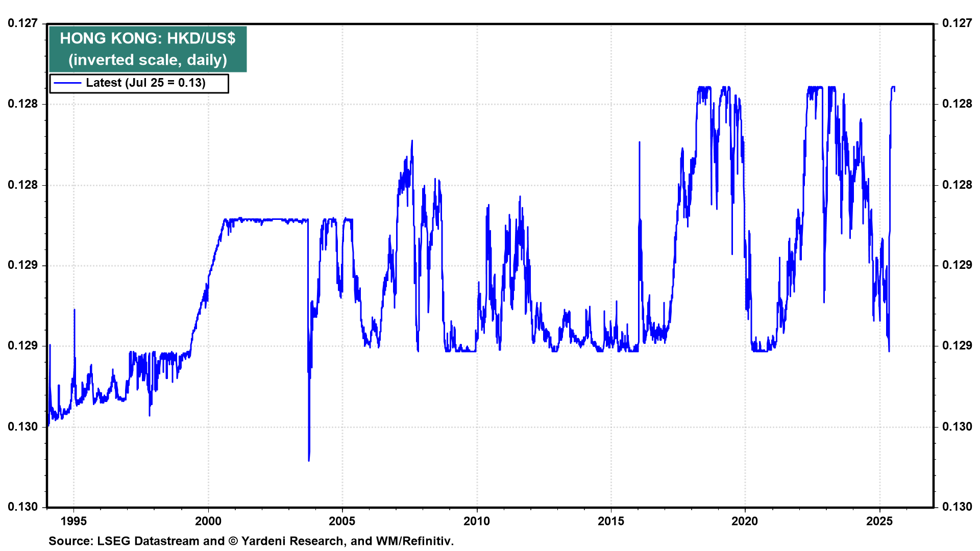Click the 2005 x-axis label
This screenshot has width=980, height=551.
click(x=342, y=521)
